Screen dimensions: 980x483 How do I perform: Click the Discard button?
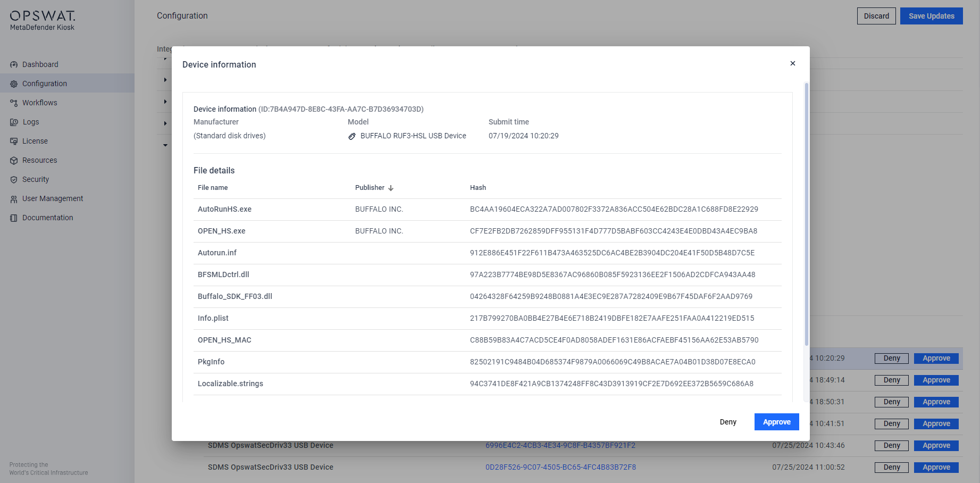[876, 16]
